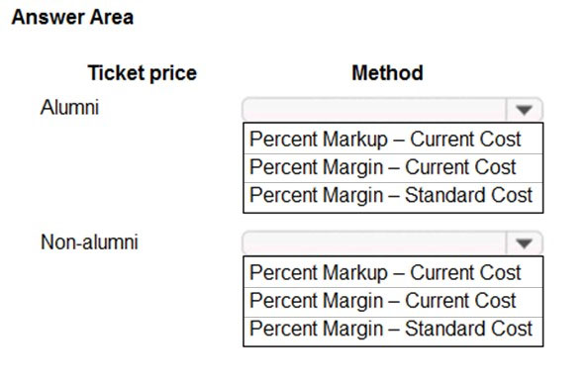
Task: Pick Percent Markup – Current Cost for Non-alumni
Action: point(393,272)
